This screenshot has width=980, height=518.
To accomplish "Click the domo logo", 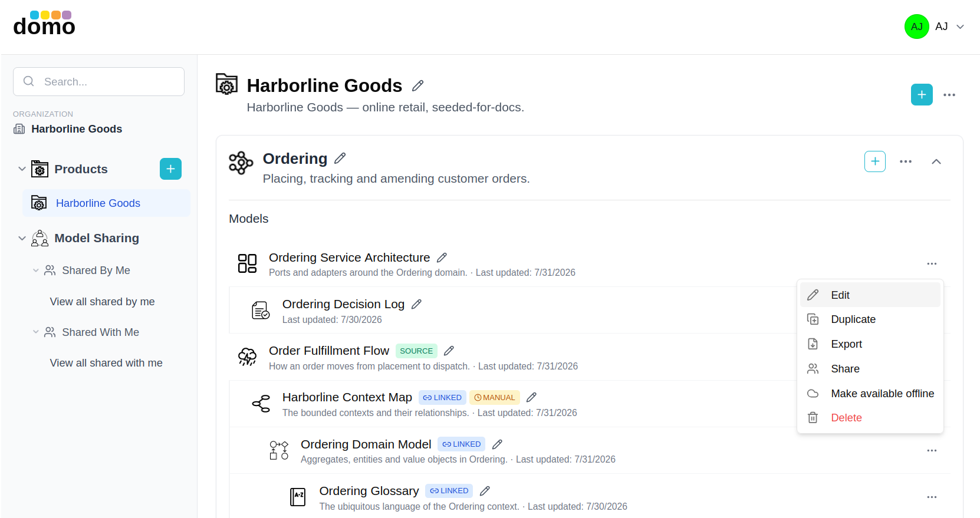I will click(x=44, y=24).
